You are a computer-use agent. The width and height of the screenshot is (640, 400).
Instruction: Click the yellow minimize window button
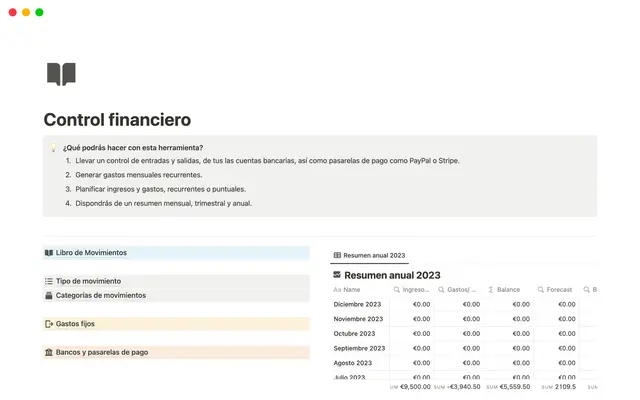[26, 12]
